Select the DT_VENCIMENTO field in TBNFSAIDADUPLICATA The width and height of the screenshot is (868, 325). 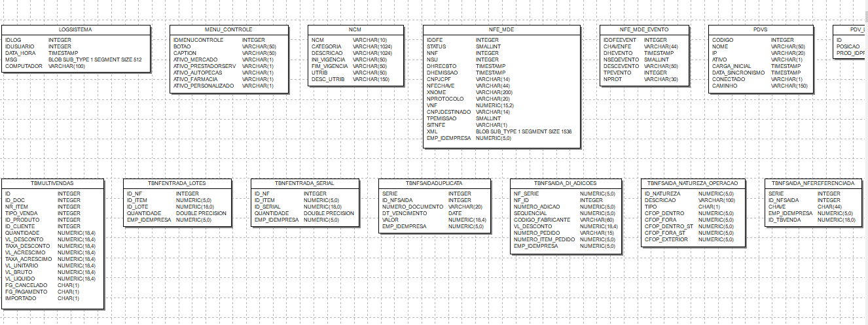click(x=404, y=213)
